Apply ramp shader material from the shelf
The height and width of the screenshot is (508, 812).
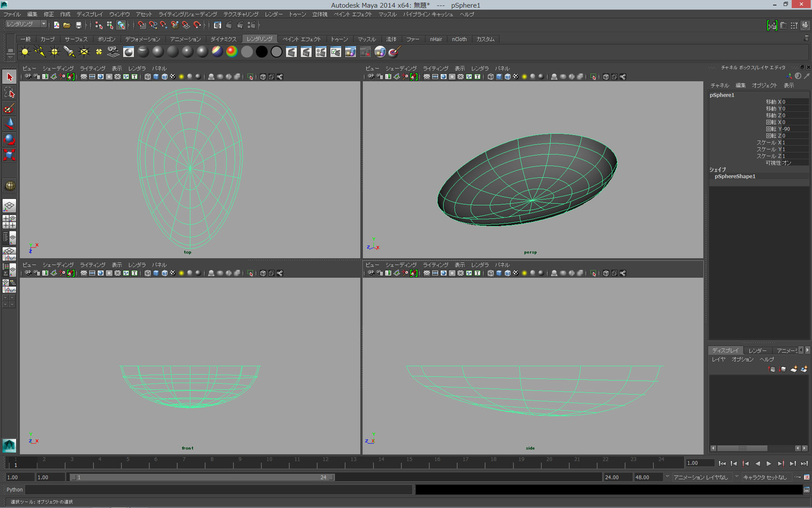point(232,52)
